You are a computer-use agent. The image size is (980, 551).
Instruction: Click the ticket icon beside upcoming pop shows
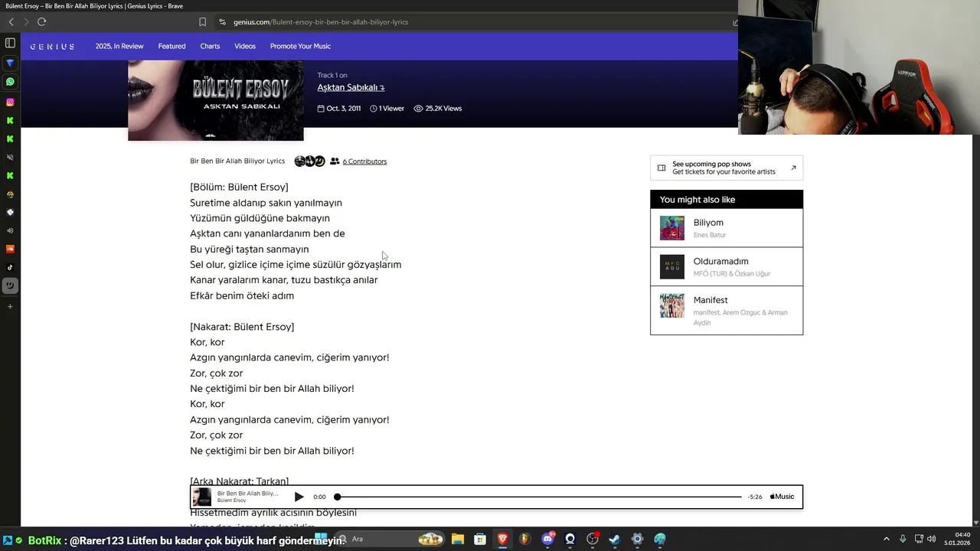661,168
